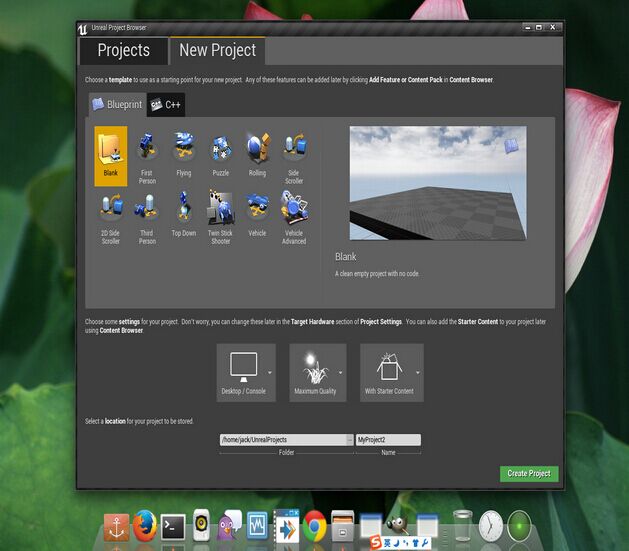Open the C++ template tab
629x551 pixels.
(166, 105)
